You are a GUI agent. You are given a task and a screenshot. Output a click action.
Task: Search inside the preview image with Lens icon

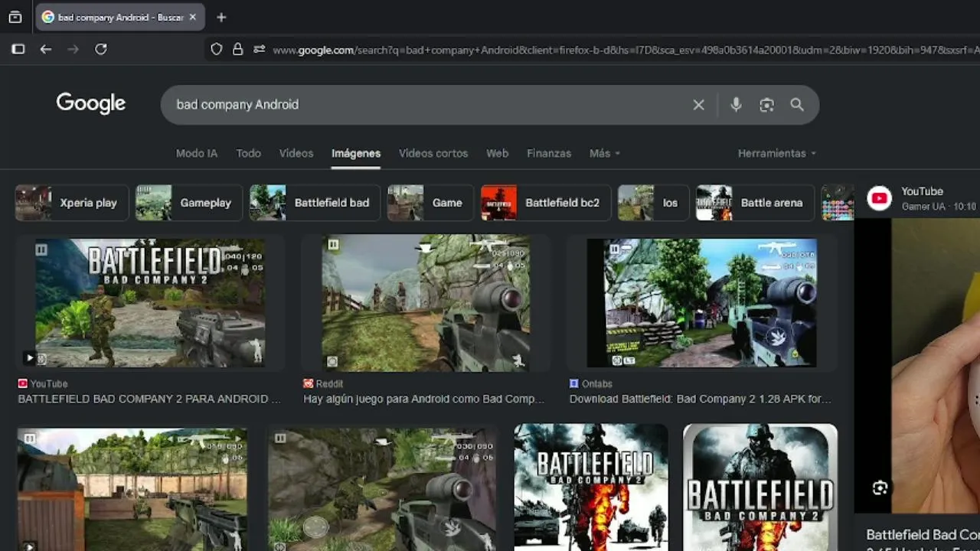click(880, 487)
